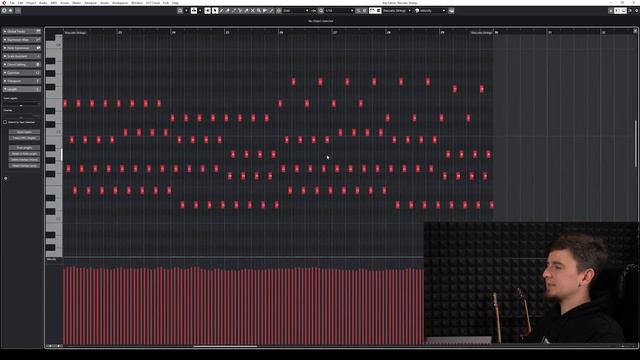The height and width of the screenshot is (360, 640).
Task: Open the Edit menu
Action: click(20, 3)
